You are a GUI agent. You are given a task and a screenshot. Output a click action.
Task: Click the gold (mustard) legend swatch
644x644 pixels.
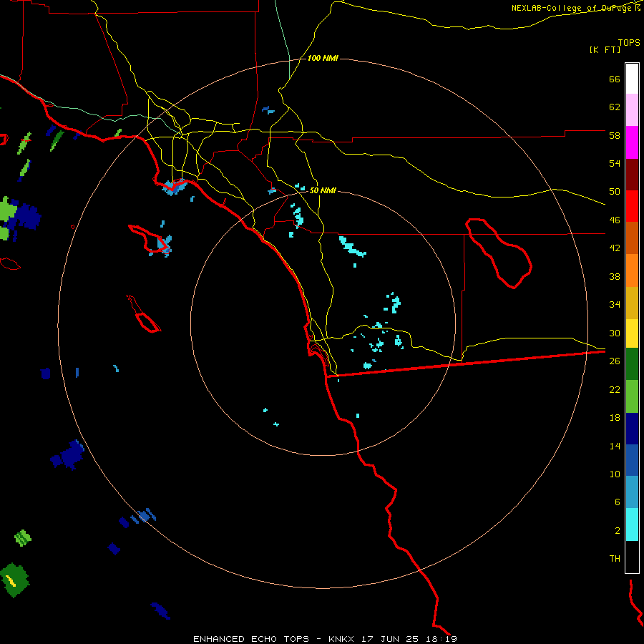click(632, 303)
